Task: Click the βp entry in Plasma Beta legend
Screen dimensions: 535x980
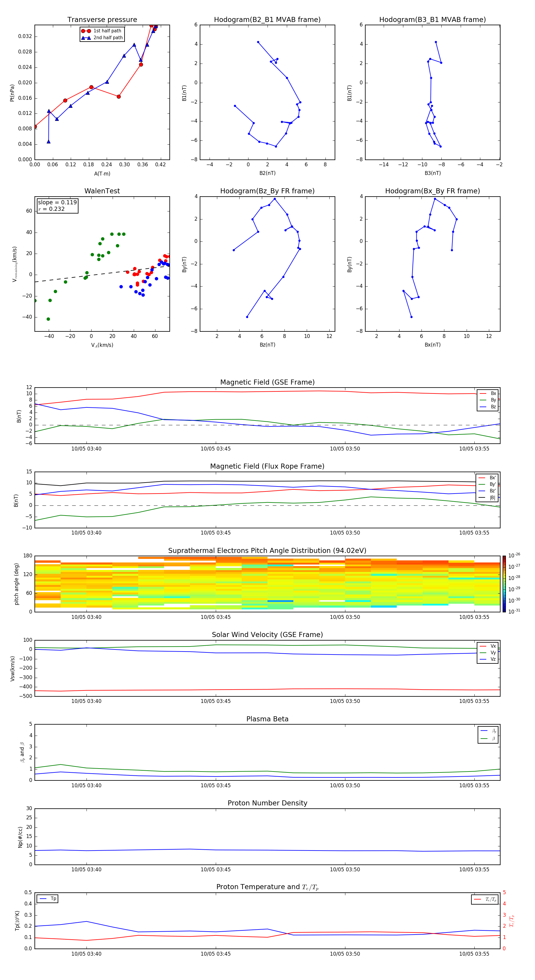Action: tap(488, 731)
